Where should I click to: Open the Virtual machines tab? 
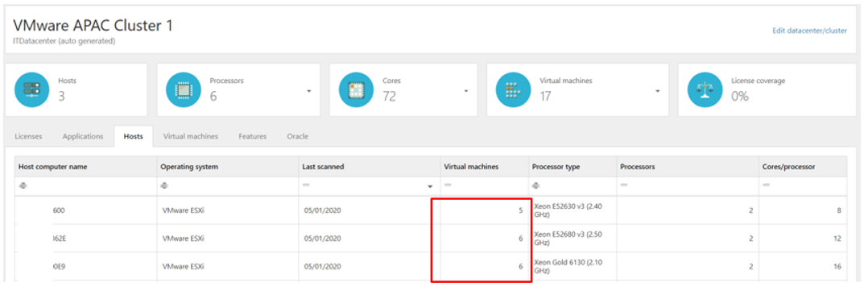click(190, 136)
